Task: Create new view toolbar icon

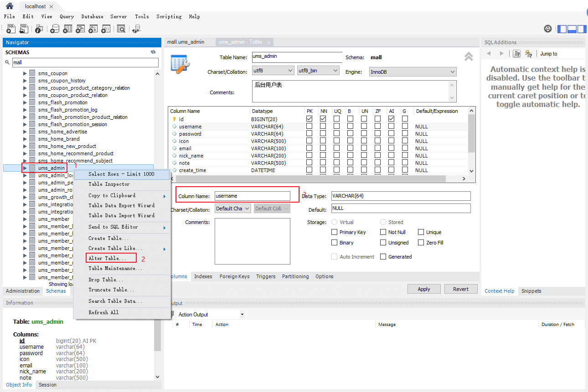Action: [80, 29]
